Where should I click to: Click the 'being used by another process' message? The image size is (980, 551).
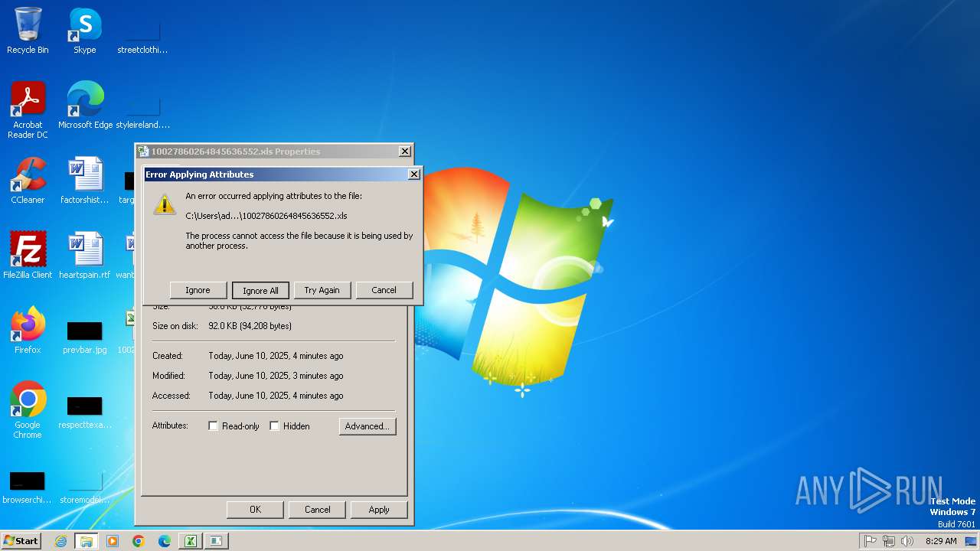(299, 241)
